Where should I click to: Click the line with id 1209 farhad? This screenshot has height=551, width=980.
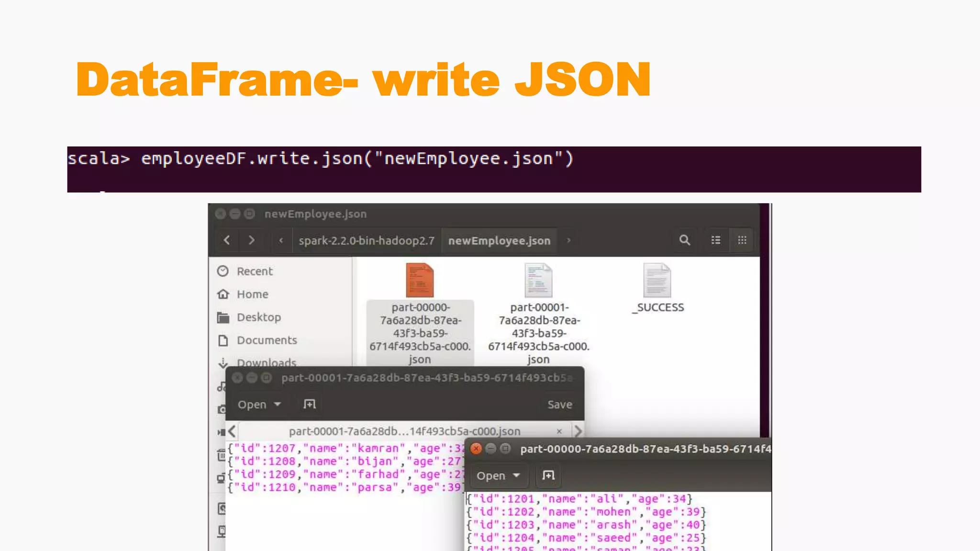[x=345, y=474]
